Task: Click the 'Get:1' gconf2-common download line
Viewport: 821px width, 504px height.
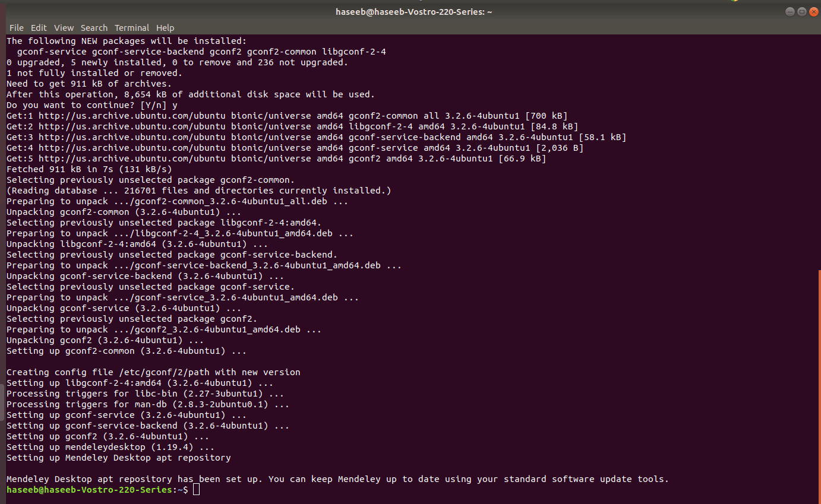Action: point(288,116)
